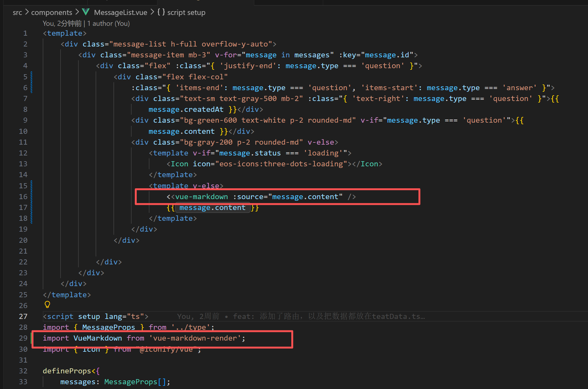Click the lang="ts" attribute on line 27
The width and height of the screenshot is (588, 389).
124,316
